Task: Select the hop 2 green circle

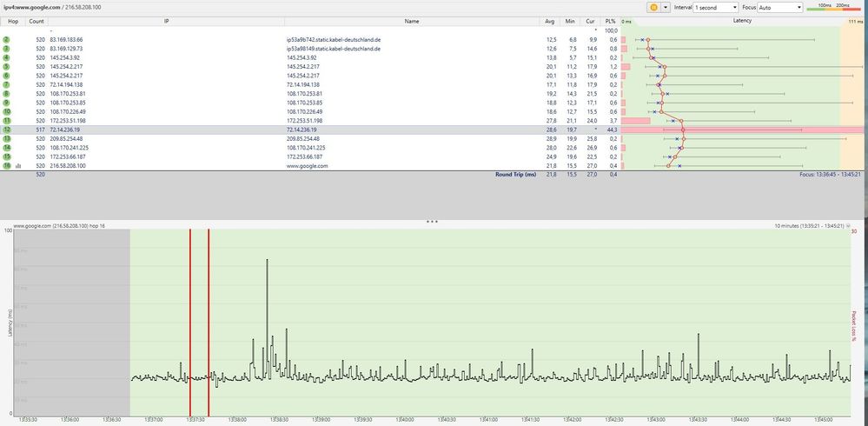Action: pyautogui.click(x=7, y=40)
